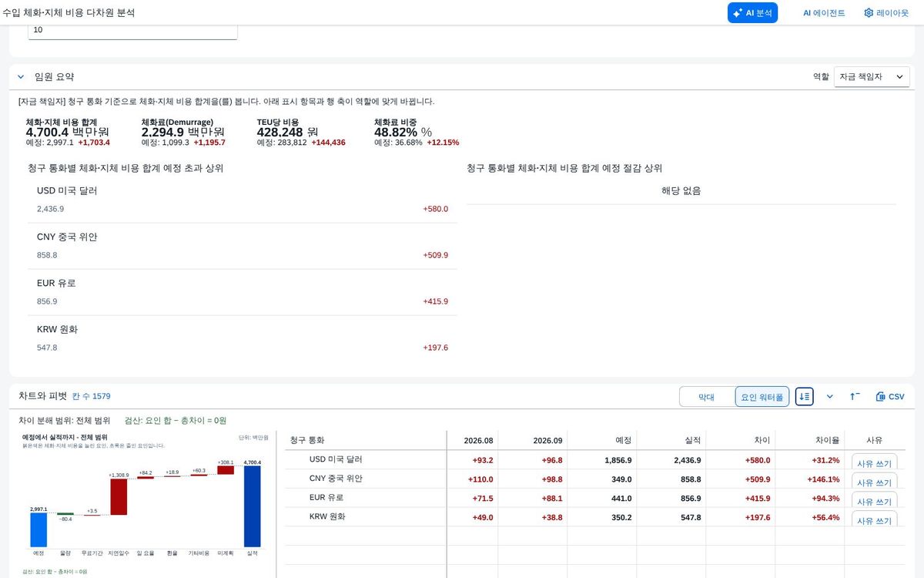Select CNY 중국 위안 in the summary list
This screenshot has width=924, height=578.
[x=243, y=246]
